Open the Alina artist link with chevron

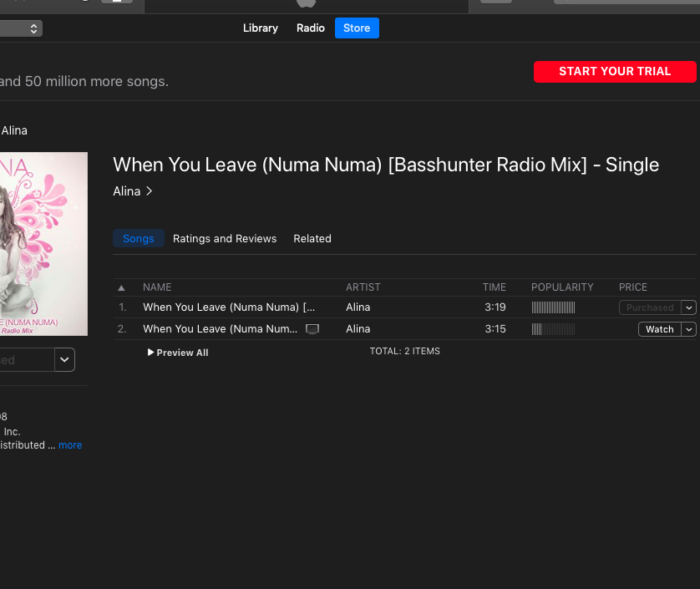point(133,191)
